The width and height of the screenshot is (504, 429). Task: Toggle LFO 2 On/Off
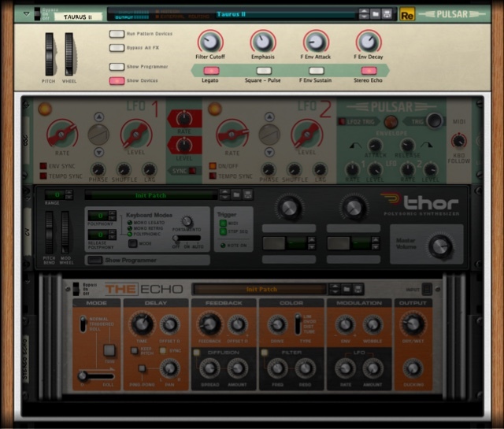[213, 166]
